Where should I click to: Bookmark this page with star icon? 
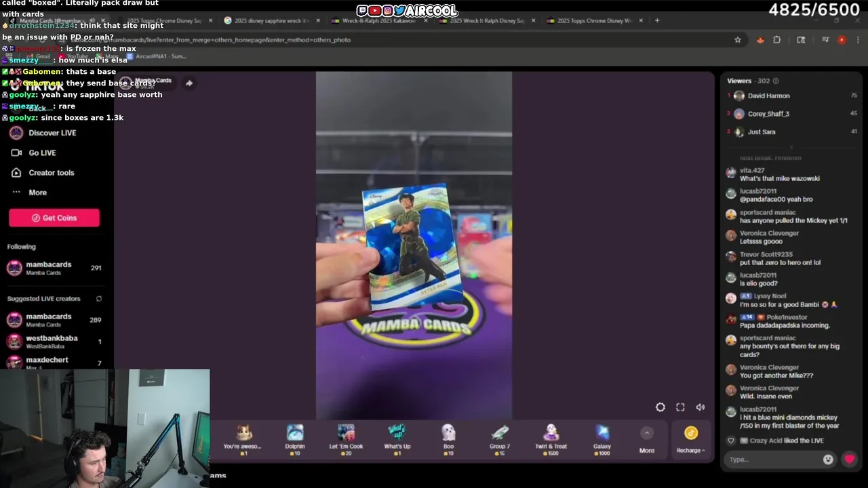[x=738, y=40]
